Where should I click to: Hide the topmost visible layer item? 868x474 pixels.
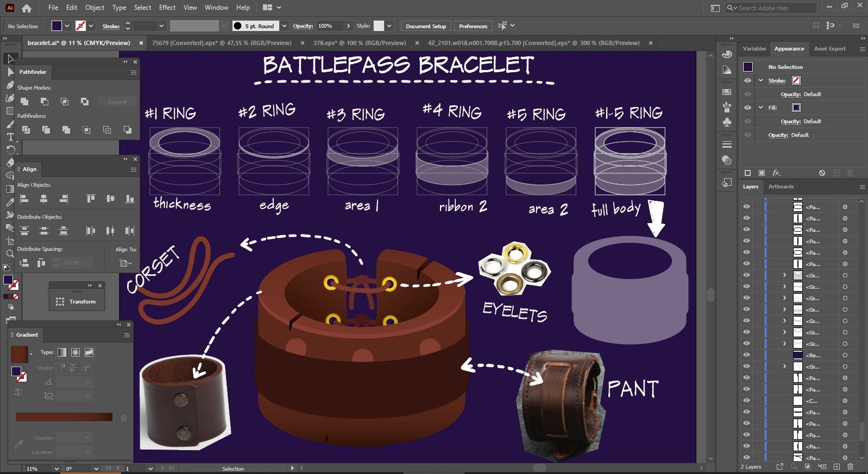click(746, 207)
